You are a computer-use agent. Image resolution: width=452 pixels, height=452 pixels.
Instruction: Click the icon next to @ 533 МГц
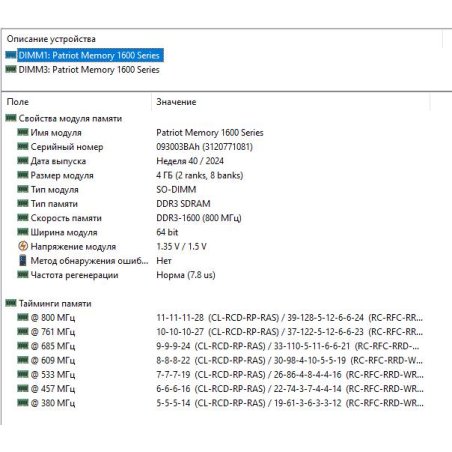tap(23, 374)
